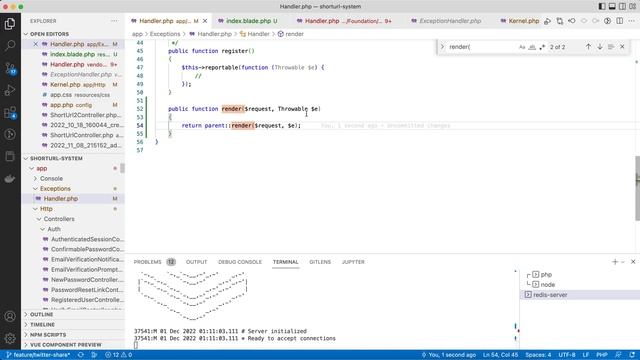This screenshot has height=360, width=640.
Task: Open editor more actions menu
Action: coord(632,21)
